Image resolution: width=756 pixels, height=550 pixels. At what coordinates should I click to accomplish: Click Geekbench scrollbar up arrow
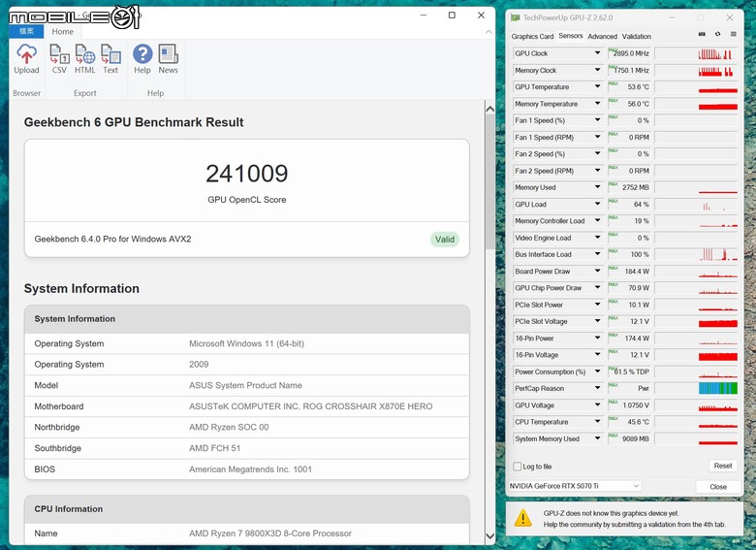click(489, 109)
